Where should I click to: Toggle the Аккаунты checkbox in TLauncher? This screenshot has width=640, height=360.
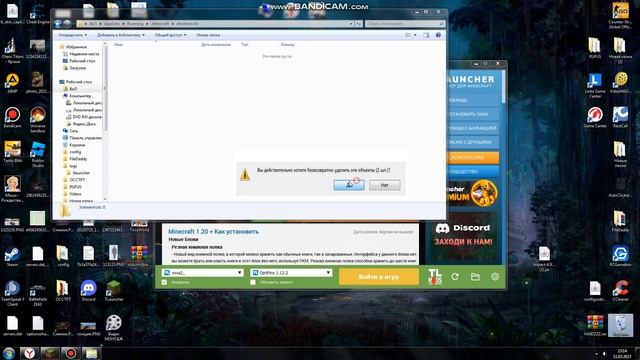tap(164, 282)
